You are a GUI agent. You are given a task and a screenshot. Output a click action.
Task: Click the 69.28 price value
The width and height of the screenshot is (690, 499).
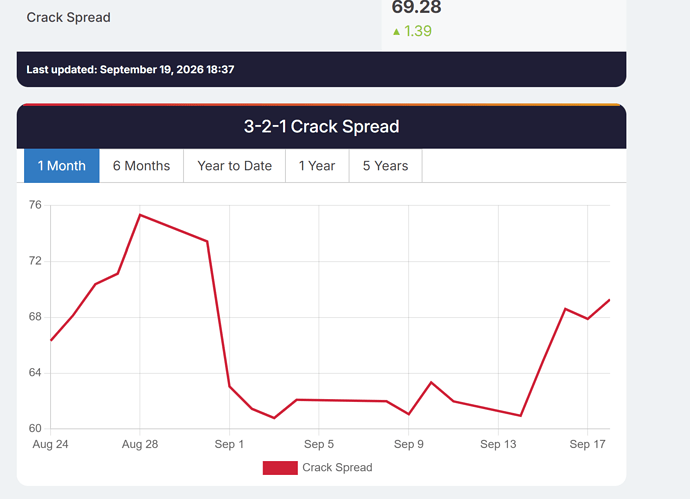coord(416,7)
